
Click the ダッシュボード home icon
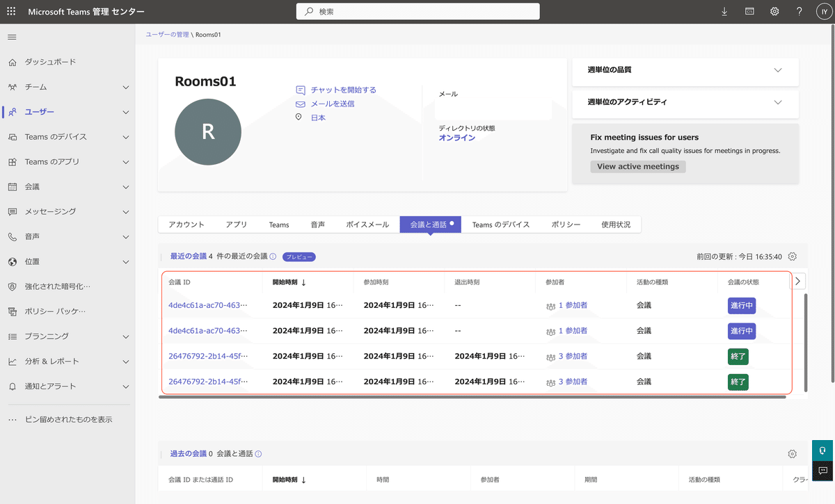click(x=12, y=62)
